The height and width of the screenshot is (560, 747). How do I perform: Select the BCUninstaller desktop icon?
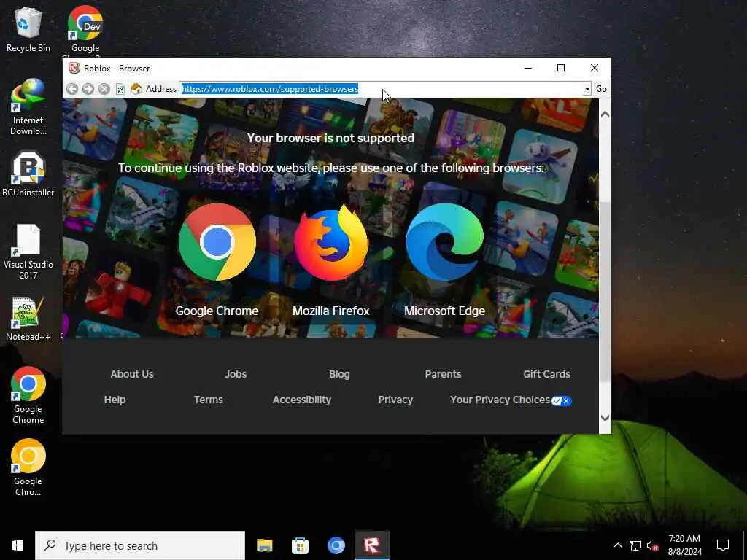click(x=28, y=174)
